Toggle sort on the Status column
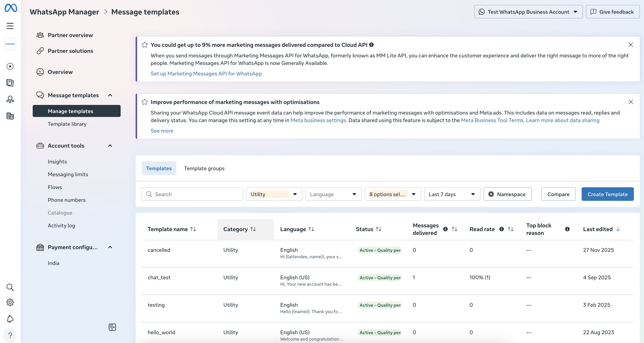The height and width of the screenshot is (343, 644). (x=379, y=229)
